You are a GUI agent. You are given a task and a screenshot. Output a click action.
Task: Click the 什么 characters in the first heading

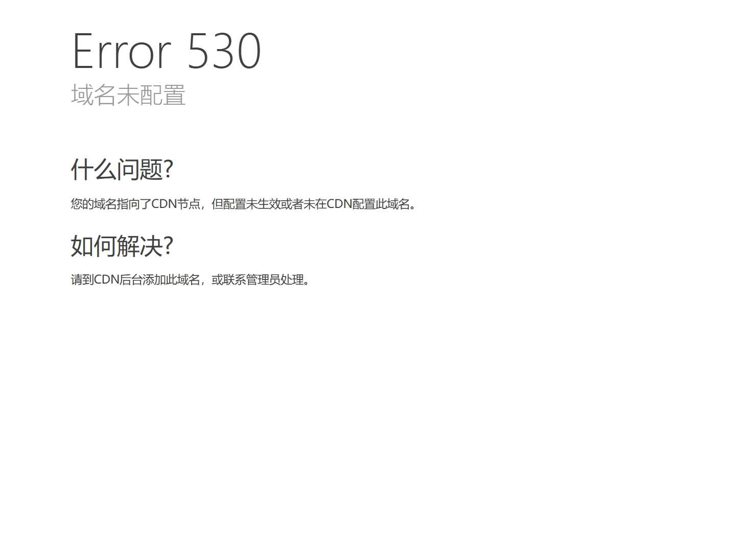click(x=94, y=169)
